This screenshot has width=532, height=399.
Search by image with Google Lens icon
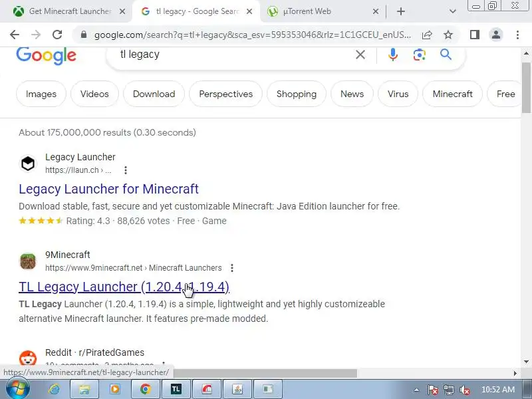click(x=420, y=55)
